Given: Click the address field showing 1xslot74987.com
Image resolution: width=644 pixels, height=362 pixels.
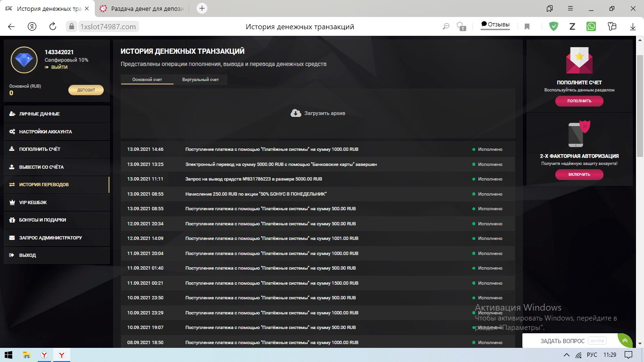Looking at the screenshot, I should click(108, 27).
